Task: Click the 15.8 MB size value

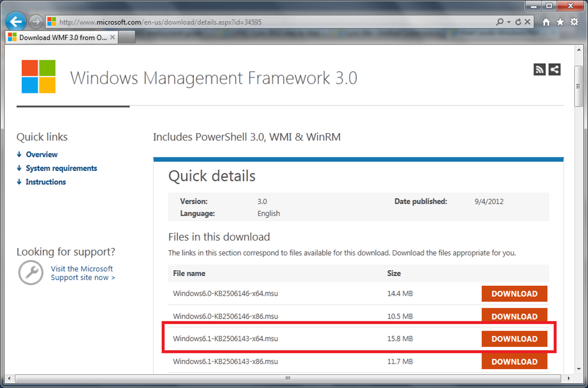Action: 400,339
